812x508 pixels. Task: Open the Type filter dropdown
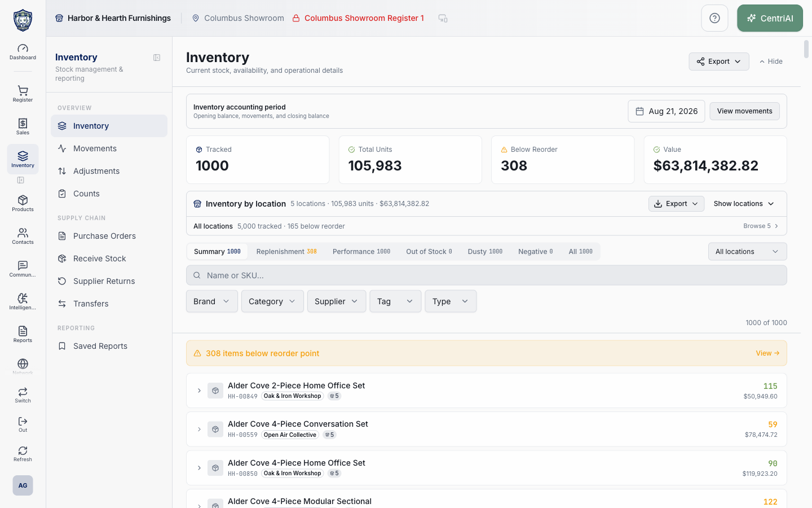pos(451,301)
